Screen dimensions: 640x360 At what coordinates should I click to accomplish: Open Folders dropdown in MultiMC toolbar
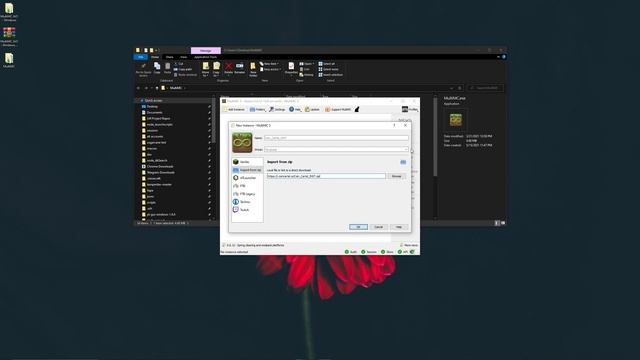(257, 109)
